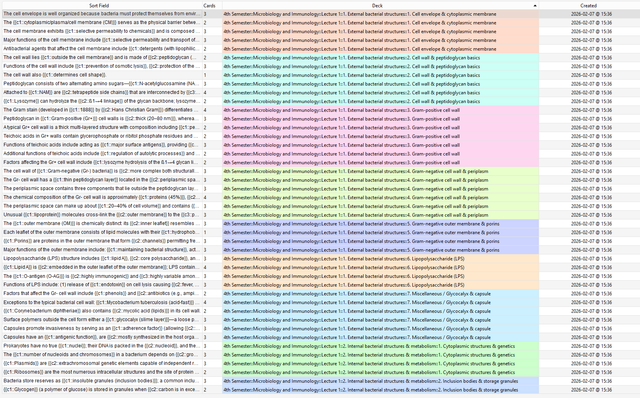This screenshot has width=640, height=398.
Task: Select the 'Functions of LPS include' note
Action: (x=320, y=285)
